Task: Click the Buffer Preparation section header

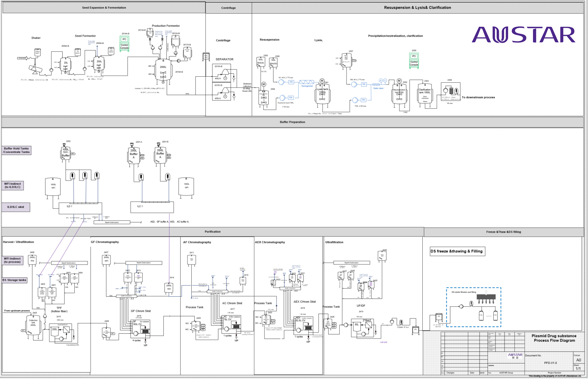Action: (x=292, y=122)
